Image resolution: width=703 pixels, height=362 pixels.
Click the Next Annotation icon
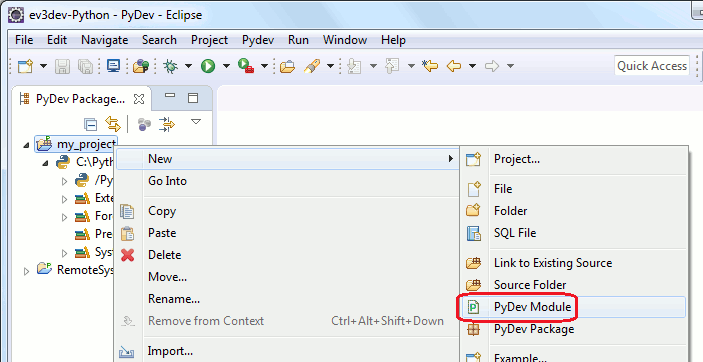354,66
